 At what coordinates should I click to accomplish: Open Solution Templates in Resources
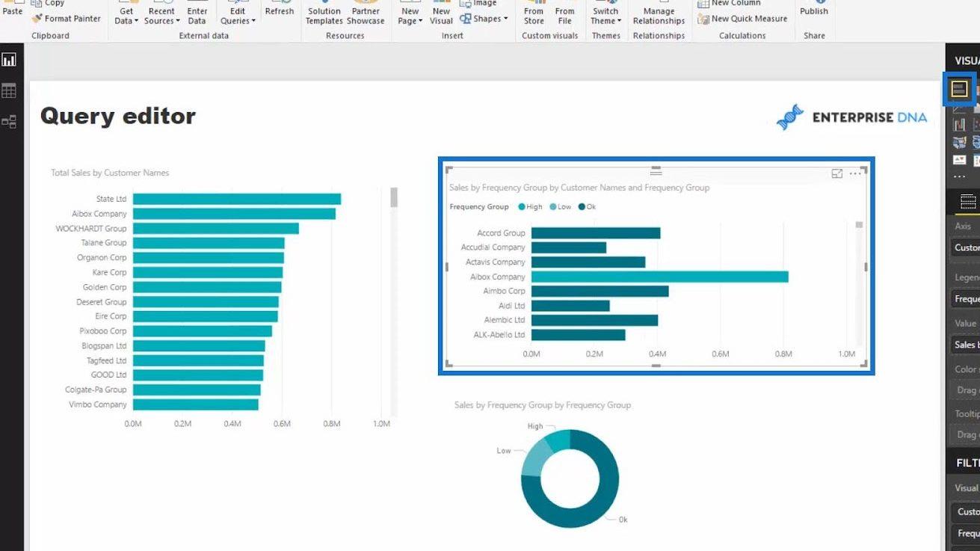[x=324, y=11]
